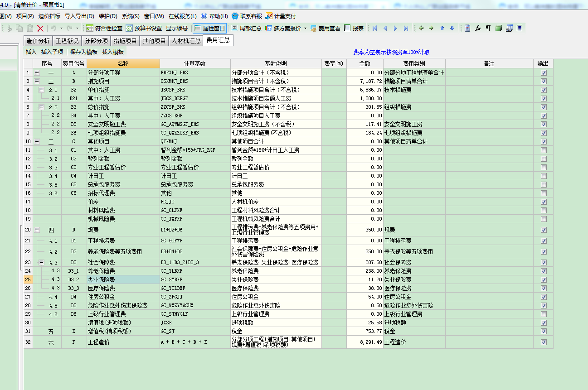Open 报表 reports
Viewport: 588px width, 390px height.
(354, 28)
